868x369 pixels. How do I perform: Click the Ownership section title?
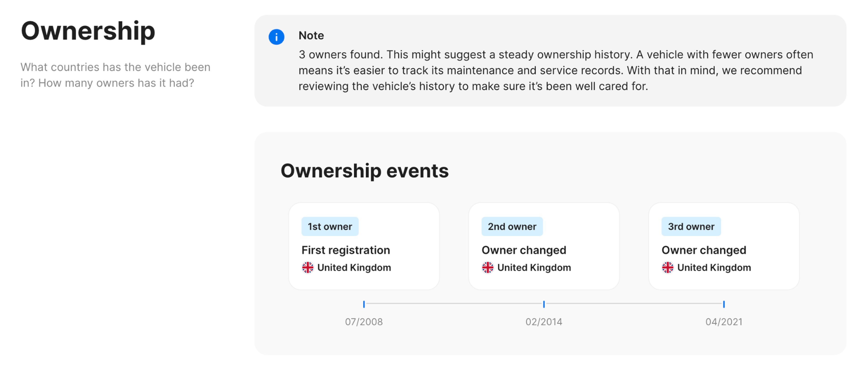tap(88, 31)
